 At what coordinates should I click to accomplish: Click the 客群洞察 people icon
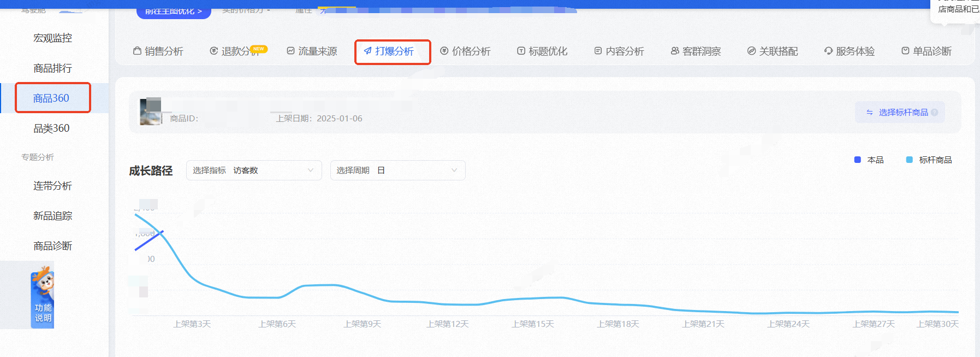675,51
